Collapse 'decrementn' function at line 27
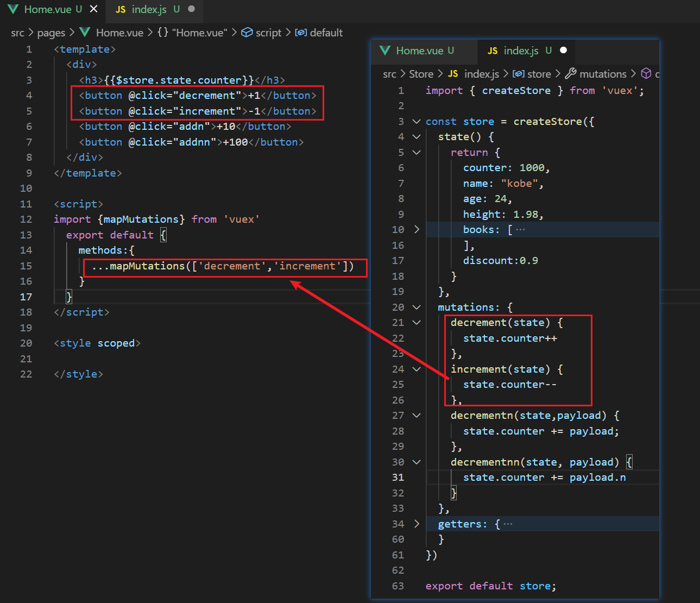The image size is (700, 603). 417,416
